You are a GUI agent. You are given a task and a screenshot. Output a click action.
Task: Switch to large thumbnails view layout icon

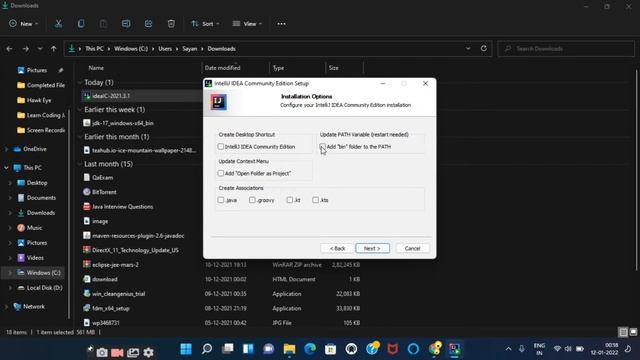pos(633,332)
